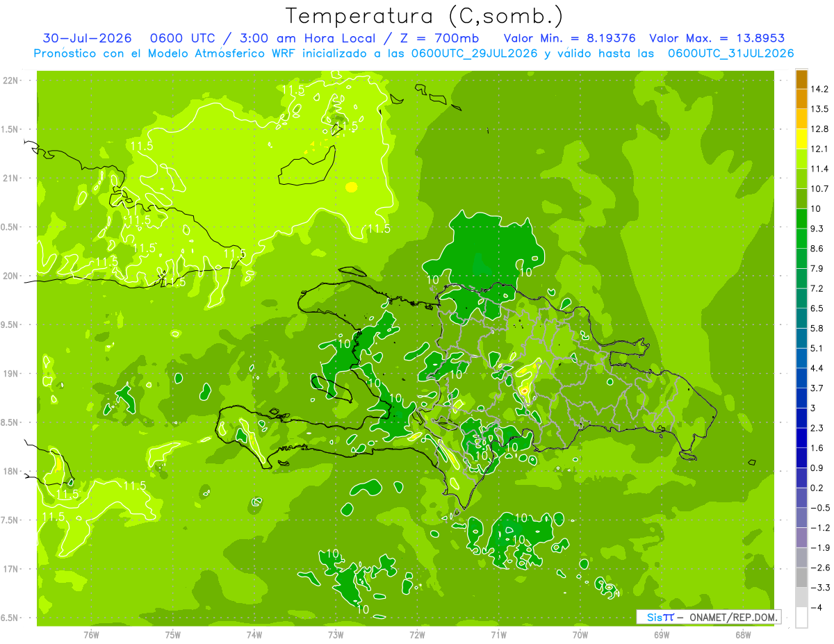Click the '75W' longitude axis label
Image resolution: width=834 pixels, height=644 pixels.
click(x=172, y=635)
